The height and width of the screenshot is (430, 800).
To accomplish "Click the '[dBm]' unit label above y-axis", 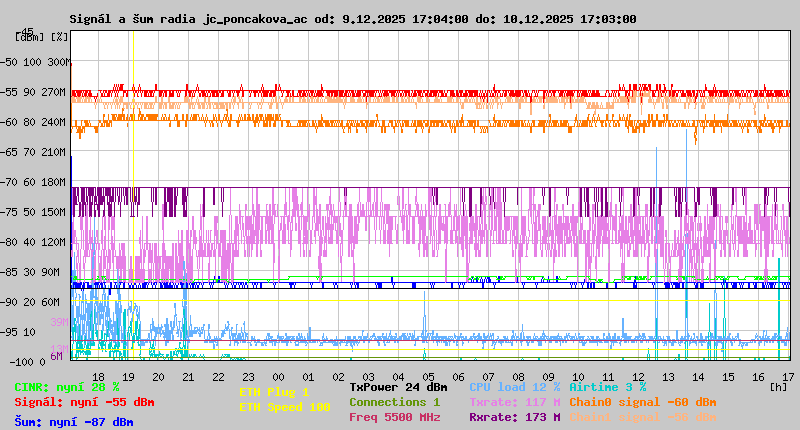I will click(x=30, y=37).
